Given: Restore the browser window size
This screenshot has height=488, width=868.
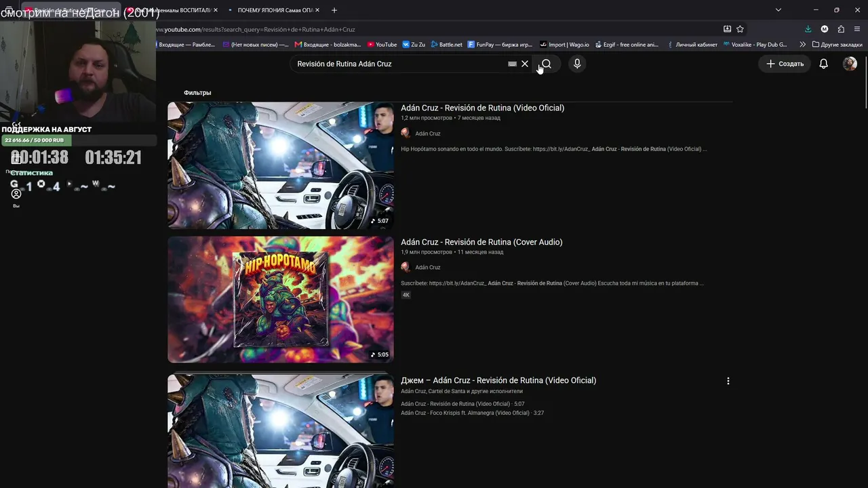Looking at the screenshot, I should coord(836,10).
